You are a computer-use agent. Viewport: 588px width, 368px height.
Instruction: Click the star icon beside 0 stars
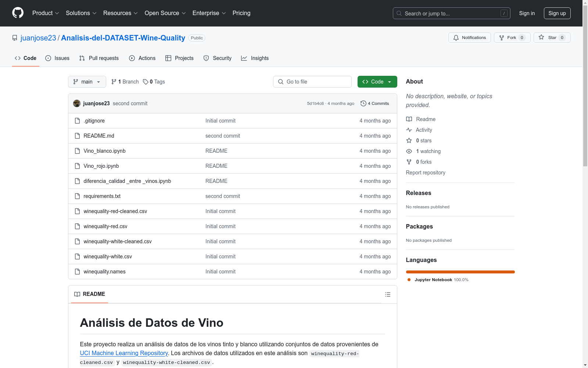click(409, 141)
